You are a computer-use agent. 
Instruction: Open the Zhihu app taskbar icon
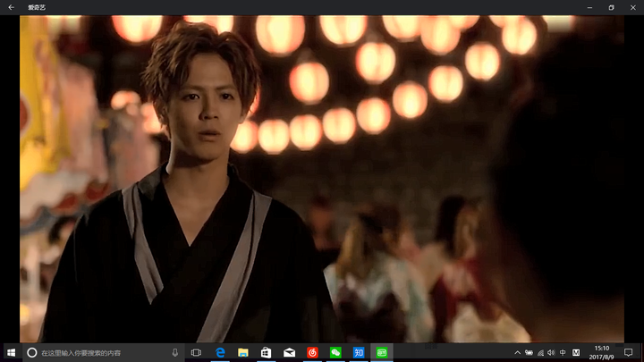coord(359,352)
